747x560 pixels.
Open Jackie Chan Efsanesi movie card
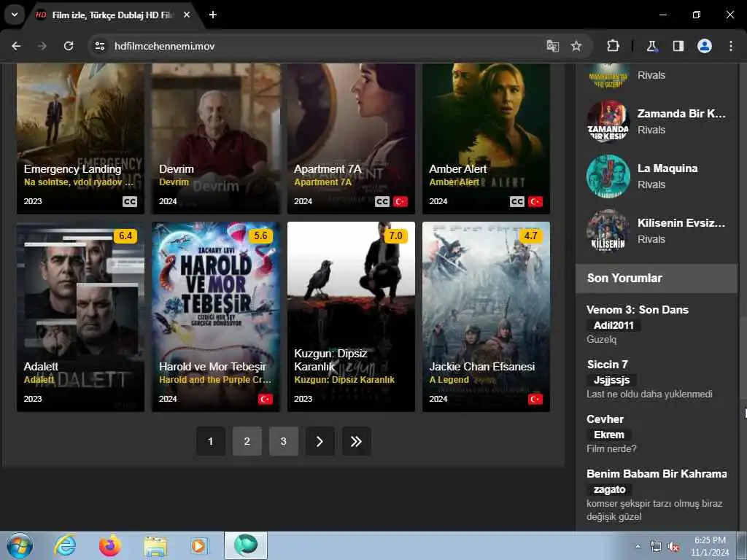point(486,316)
